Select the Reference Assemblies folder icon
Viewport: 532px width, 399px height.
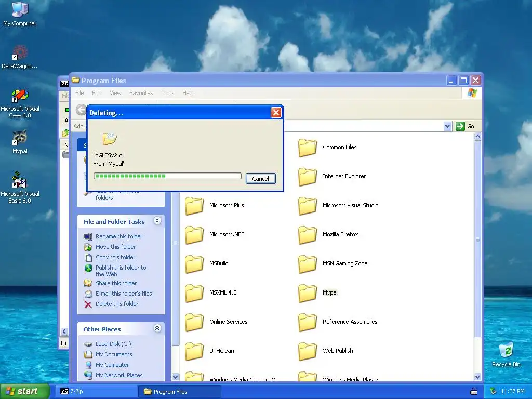[x=308, y=322]
